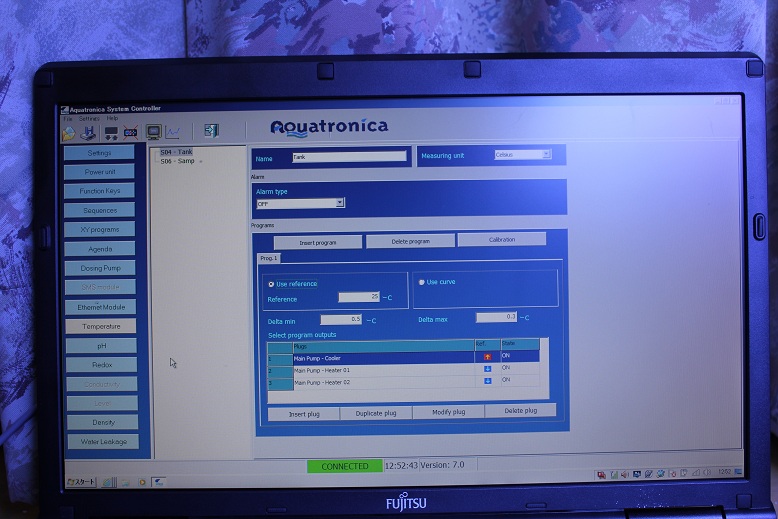Click the Reference value field
Viewport: 778px width, 519px height.
359,297
